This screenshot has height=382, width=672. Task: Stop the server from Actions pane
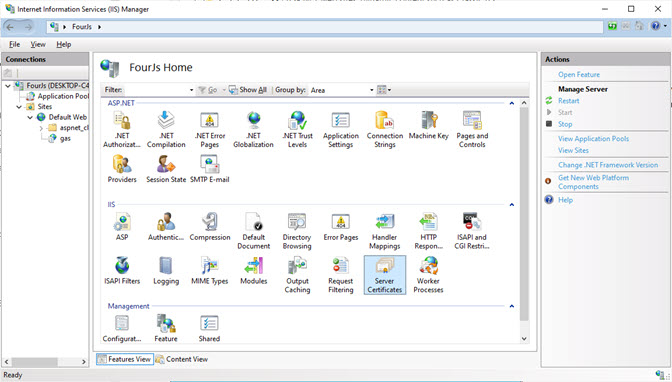click(565, 124)
